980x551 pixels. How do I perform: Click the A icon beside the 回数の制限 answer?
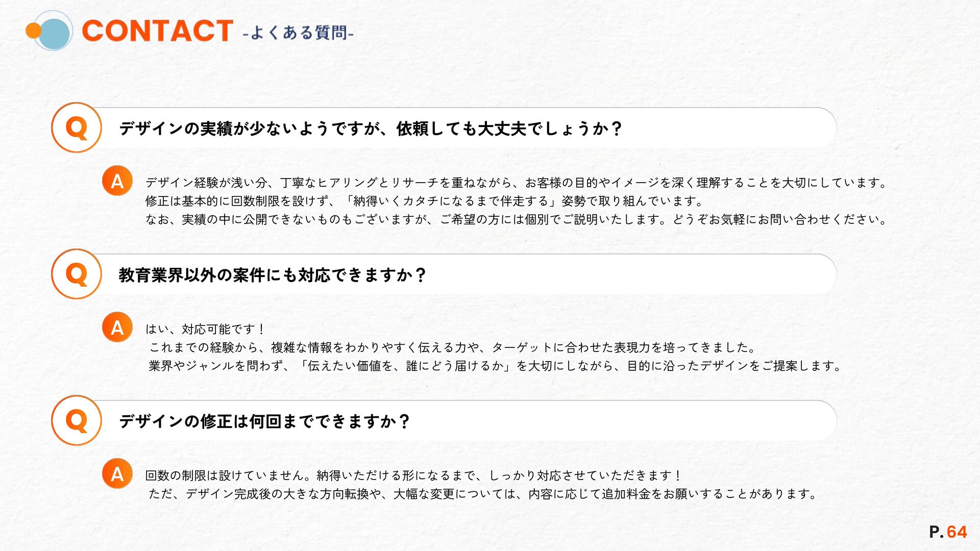(x=117, y=473)
